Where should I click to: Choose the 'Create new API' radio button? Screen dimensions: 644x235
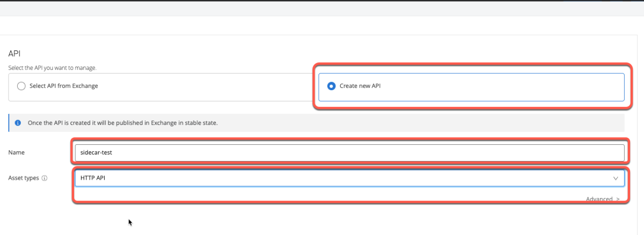pyautogui.click(x=332, y=86)
